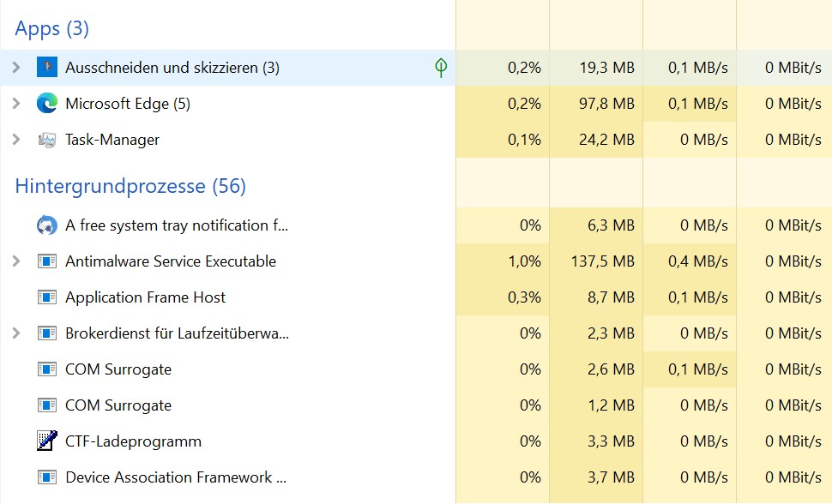
Task: Click the Antimalware Service Executable icon
Action: [x=46, y=261]
